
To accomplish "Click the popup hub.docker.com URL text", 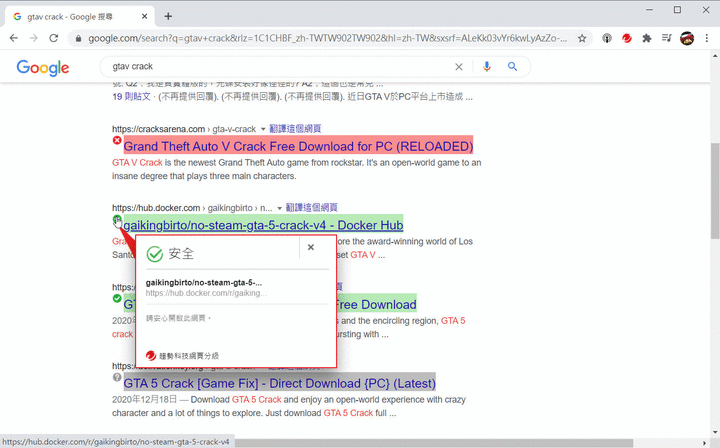I will pyautogui.click(x=206, y=293).
